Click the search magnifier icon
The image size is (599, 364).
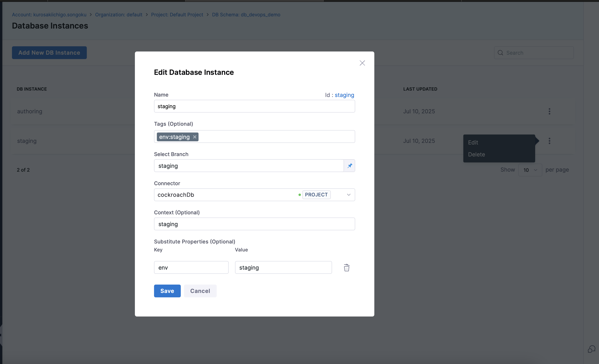[501, 52]
